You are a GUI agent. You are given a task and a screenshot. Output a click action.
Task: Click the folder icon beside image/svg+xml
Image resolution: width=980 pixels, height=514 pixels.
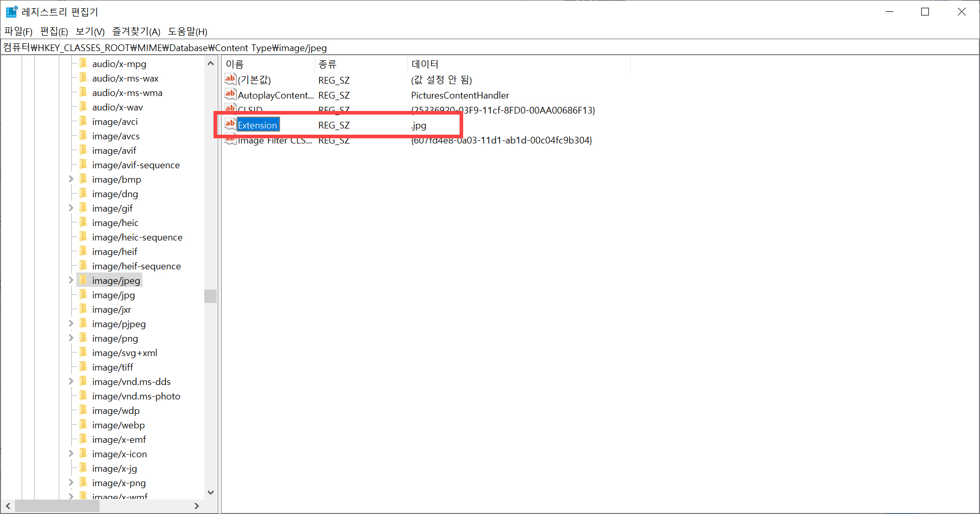(83, 352)
